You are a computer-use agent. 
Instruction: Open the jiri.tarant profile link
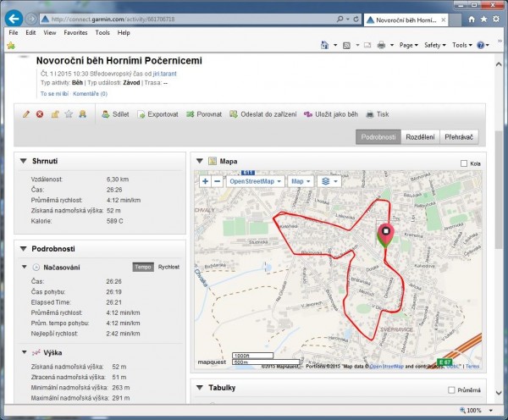tap(165, 74)
